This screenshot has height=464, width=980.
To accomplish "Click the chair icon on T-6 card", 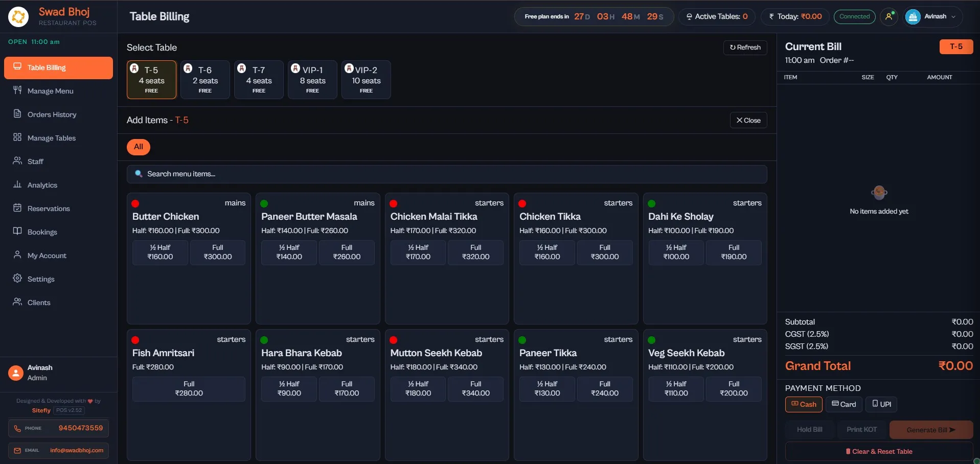I will point(188,68).
